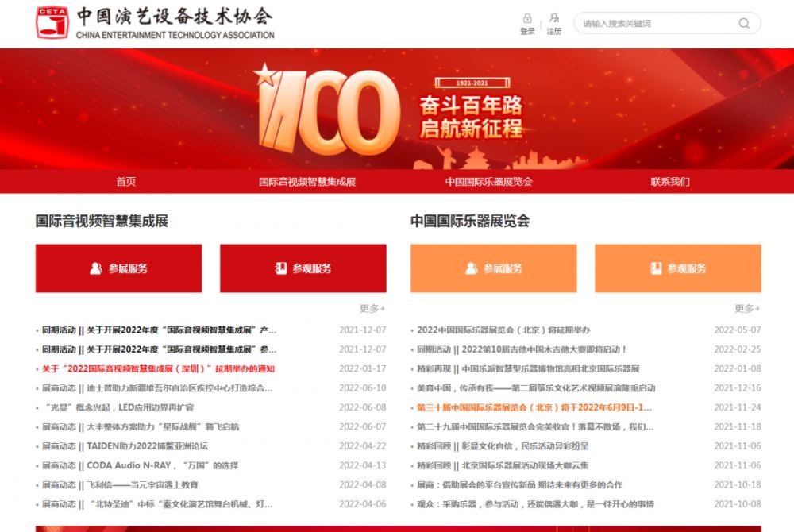Screen dimensions: 794x532
Task: Open article 展商动态 || 大丰整体方案助力"星际战舰"
Action: tap(141, 426)
